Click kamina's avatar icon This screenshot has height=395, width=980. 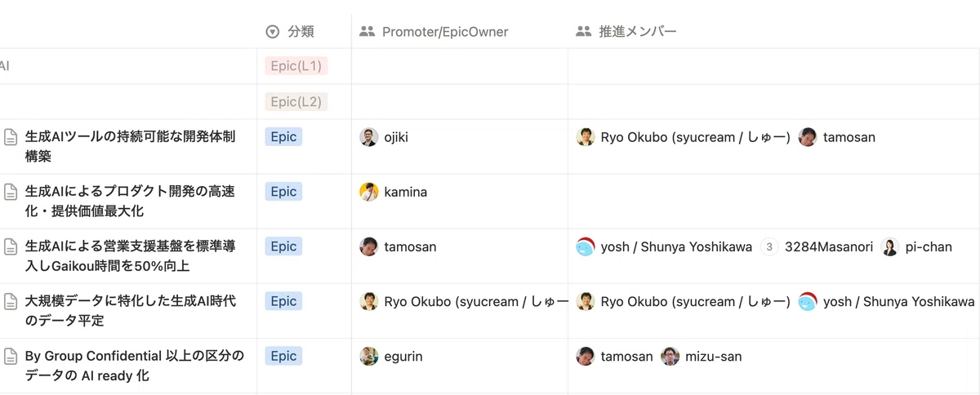pos(369,192)
